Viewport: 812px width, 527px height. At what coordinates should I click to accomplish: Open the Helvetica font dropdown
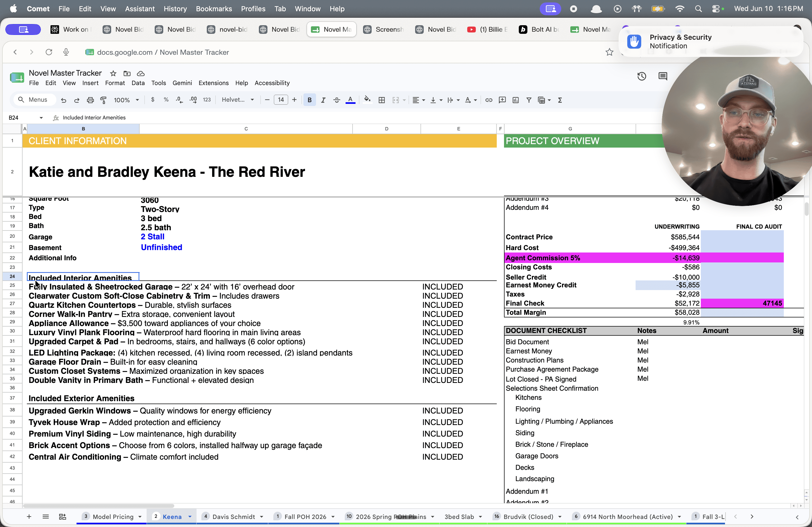(238, 100)
